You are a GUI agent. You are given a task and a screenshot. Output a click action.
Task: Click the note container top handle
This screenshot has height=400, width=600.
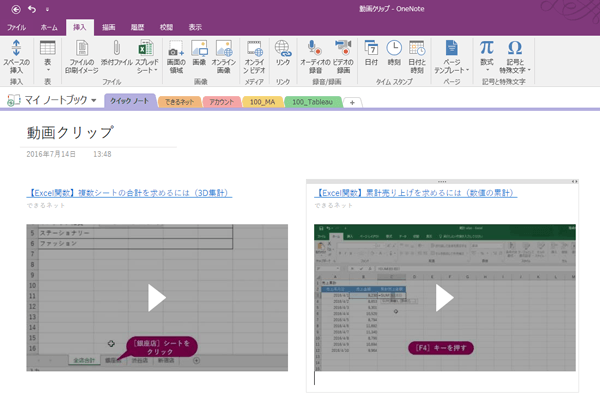coord(442,181)
